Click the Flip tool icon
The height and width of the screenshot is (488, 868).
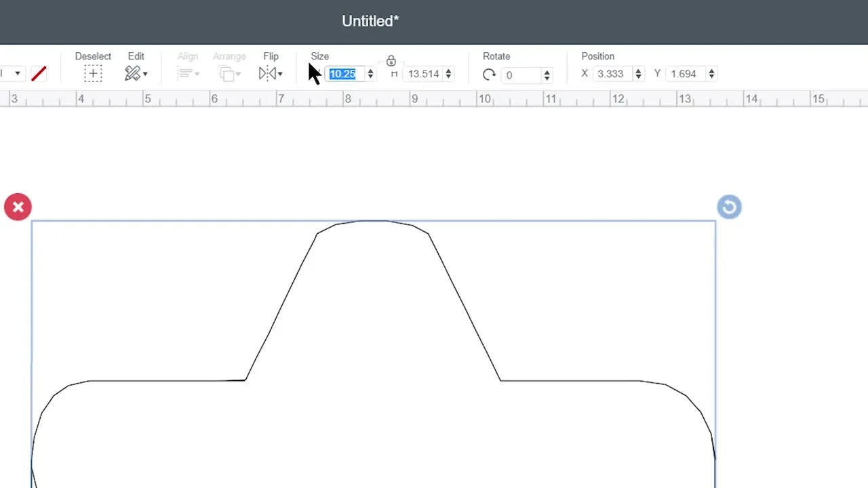click(269, 73)
